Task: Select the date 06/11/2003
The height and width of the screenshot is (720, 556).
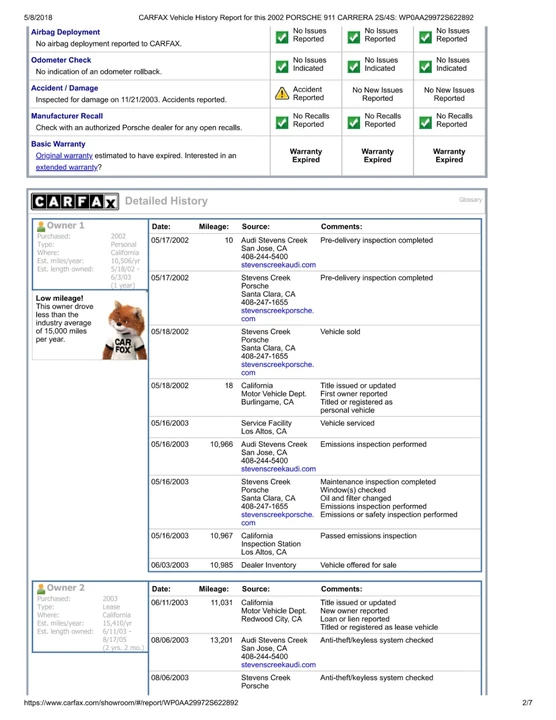Action: 170,602
